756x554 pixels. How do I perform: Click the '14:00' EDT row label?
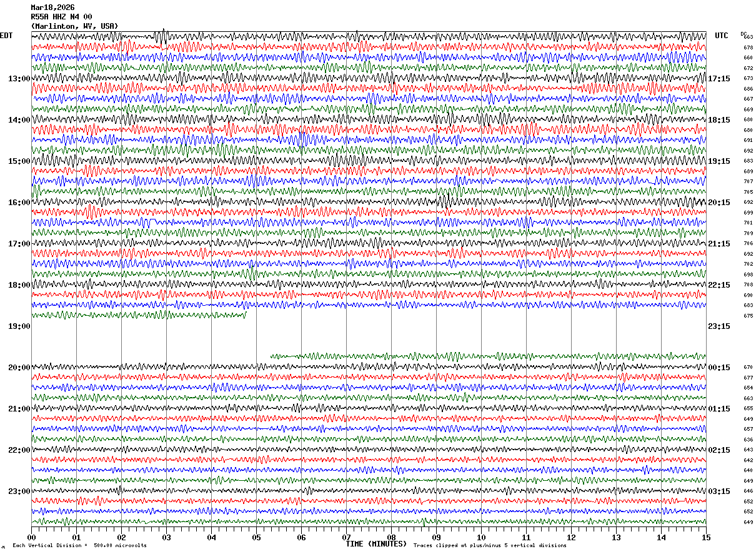point(19,120)
